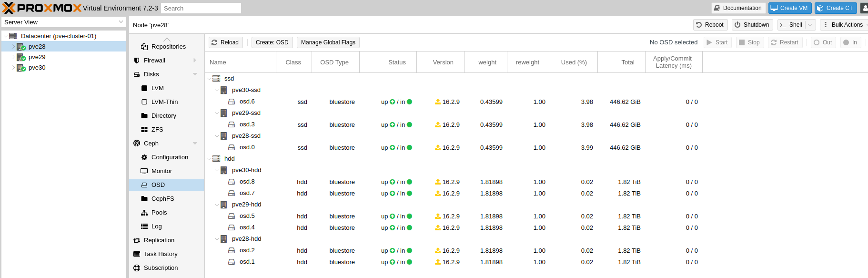Click the Create: OSD button
The height and width of the screenshot is (278, 868).
pos(272,42)
